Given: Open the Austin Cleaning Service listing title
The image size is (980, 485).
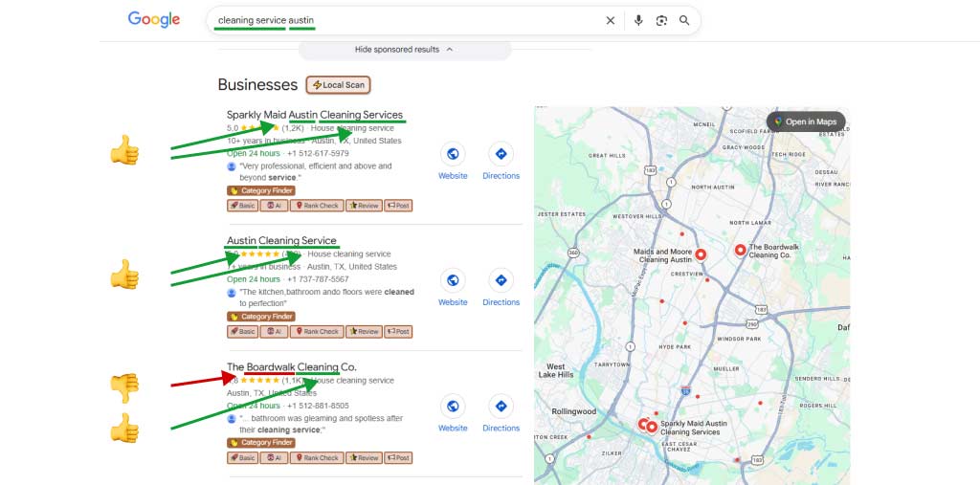Looking at the screenshot, I should (281, 241).
